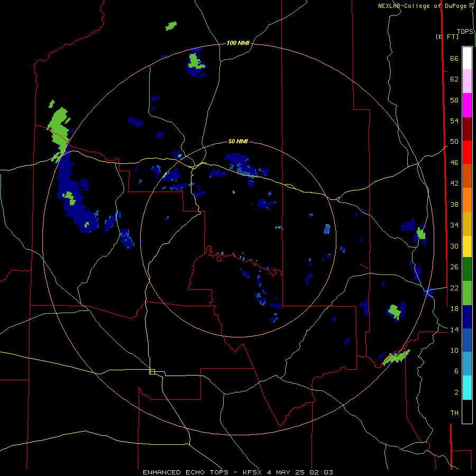476x476 pixels.
Task: Click the 34 legend value
Action: click(454, 225)
